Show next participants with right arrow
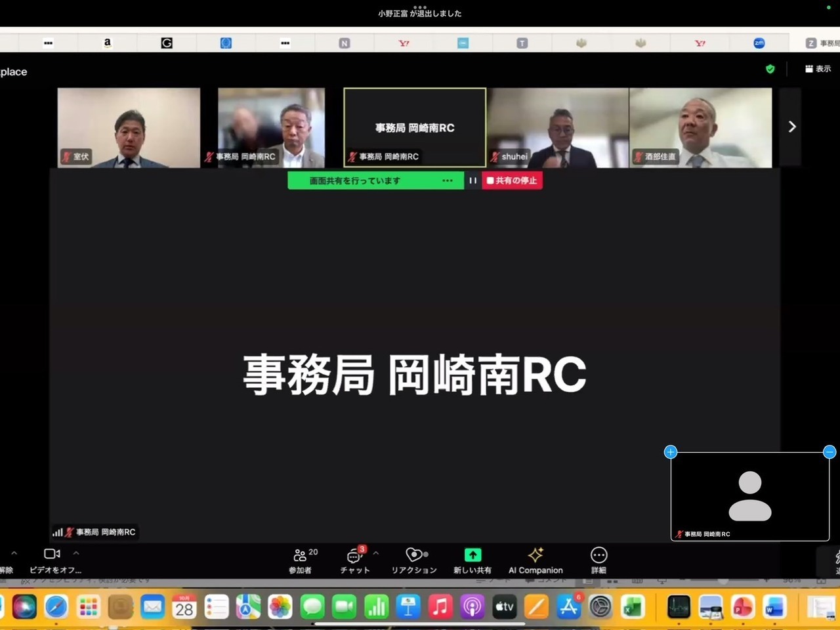Image resolution: width=840 pixels, height=630 pixels. [x=791, y=127]
